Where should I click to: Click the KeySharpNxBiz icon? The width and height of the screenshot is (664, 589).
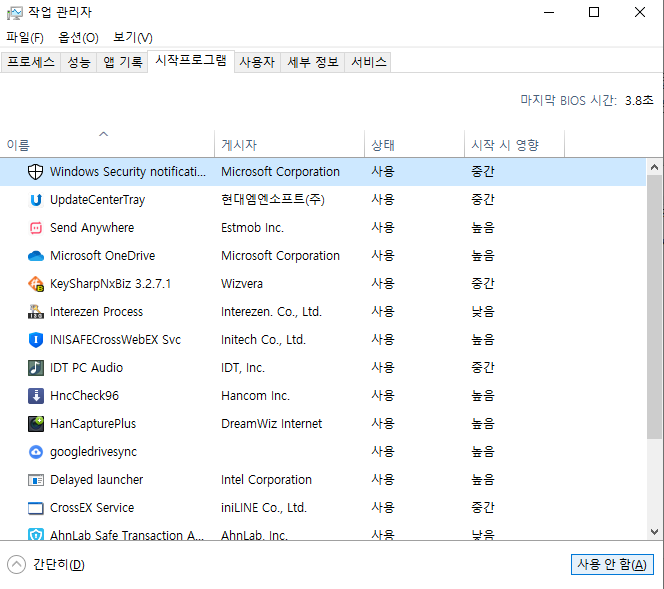(36, 284)
